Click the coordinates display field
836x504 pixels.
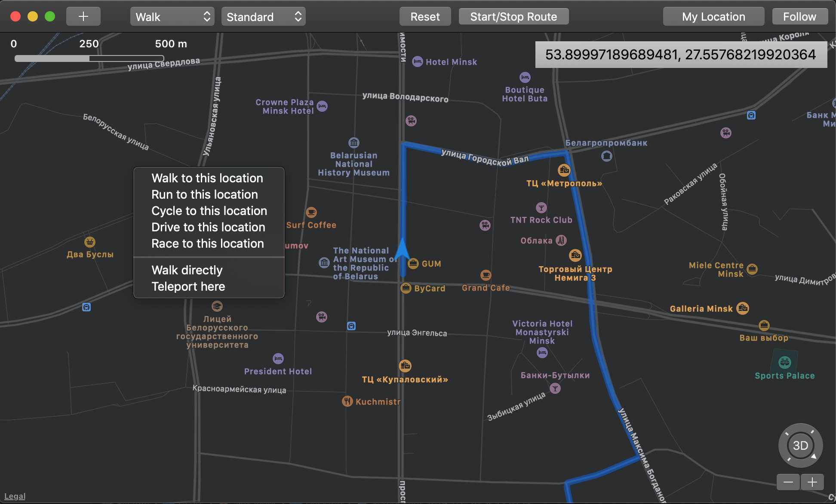click(680, 55)
